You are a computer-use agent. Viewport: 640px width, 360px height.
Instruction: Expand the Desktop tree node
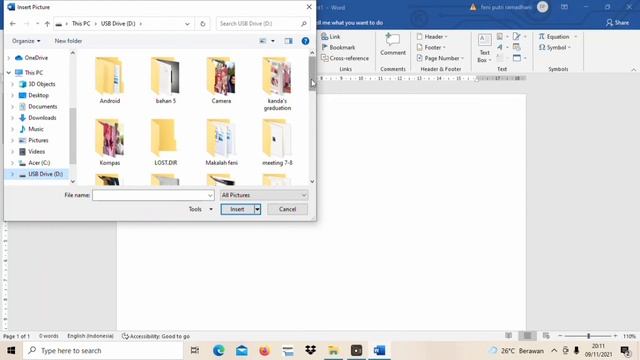tap(12, 95)
